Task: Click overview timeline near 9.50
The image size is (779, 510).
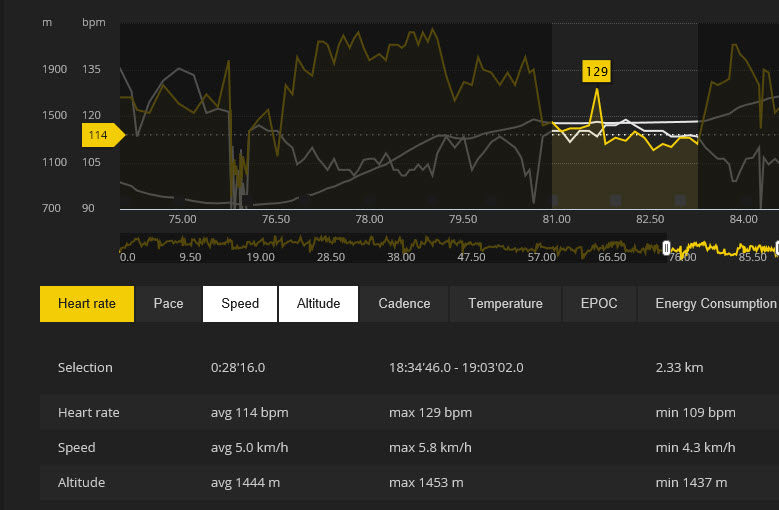Action: coord(190,245)
